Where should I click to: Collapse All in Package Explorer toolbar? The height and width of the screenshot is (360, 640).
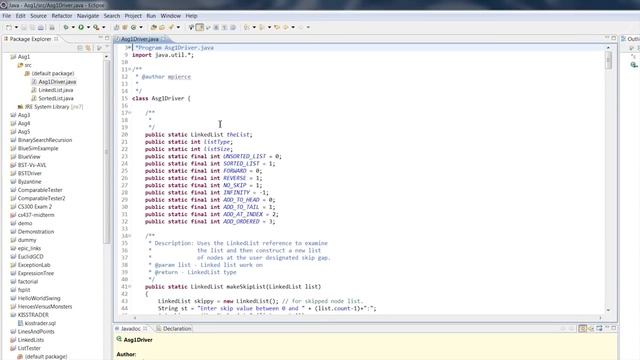click(x=80, y=48)
